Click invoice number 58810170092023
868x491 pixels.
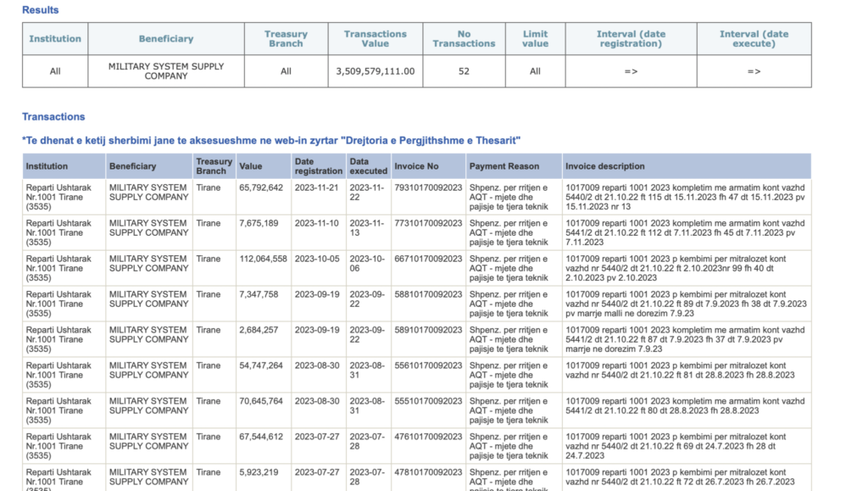428,294
